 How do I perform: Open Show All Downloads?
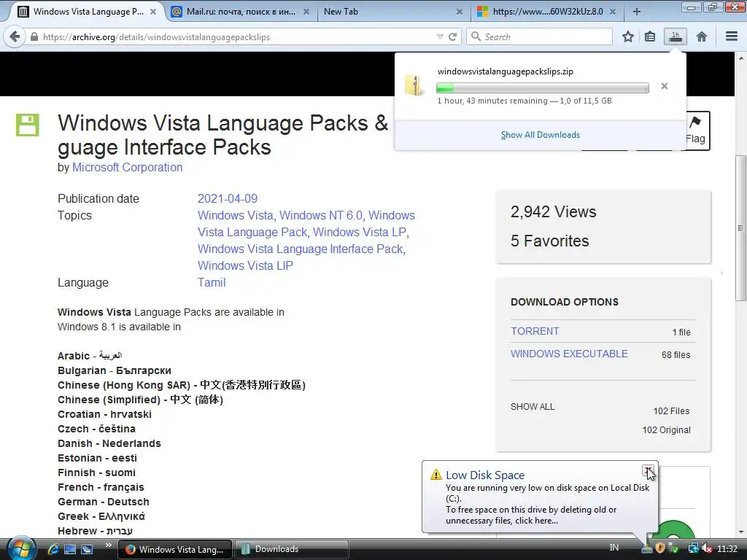pos(541,135)
